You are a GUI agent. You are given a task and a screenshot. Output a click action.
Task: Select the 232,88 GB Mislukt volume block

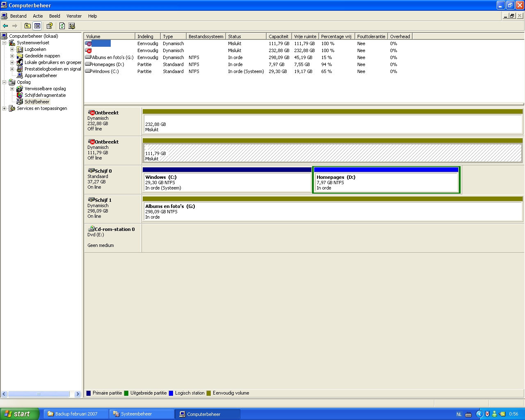pyautogui.click(x=333, y=121)
